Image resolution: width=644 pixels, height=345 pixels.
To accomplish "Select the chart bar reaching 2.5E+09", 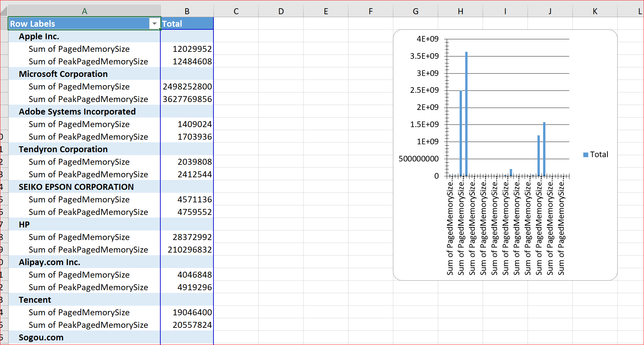I will (461, 133).
